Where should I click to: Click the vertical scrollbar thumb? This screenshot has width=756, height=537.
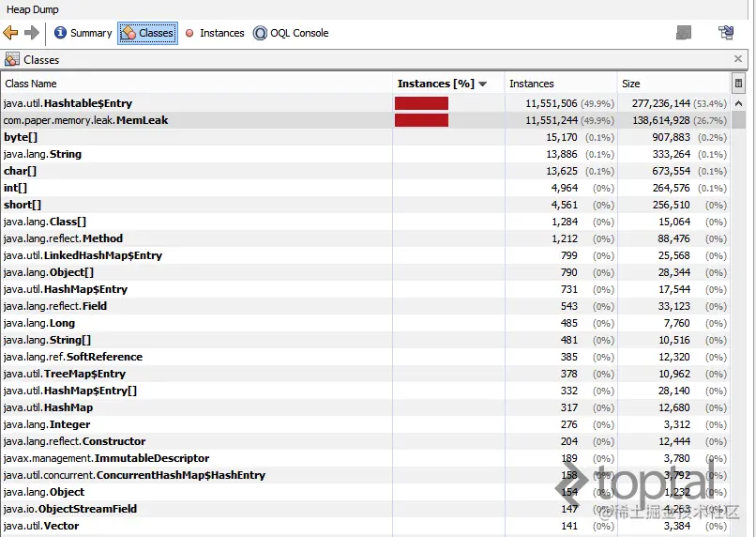point(738,119)
